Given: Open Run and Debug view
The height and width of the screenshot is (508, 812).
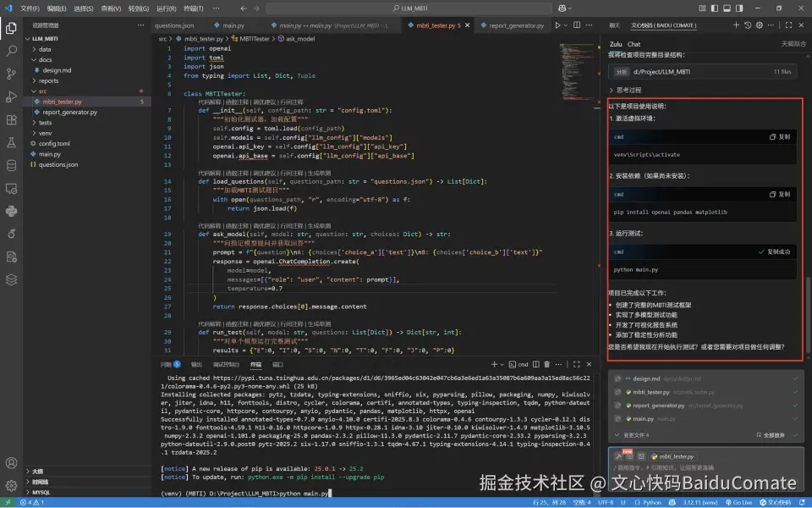Looking at the screenshot, I should (12, 97).
